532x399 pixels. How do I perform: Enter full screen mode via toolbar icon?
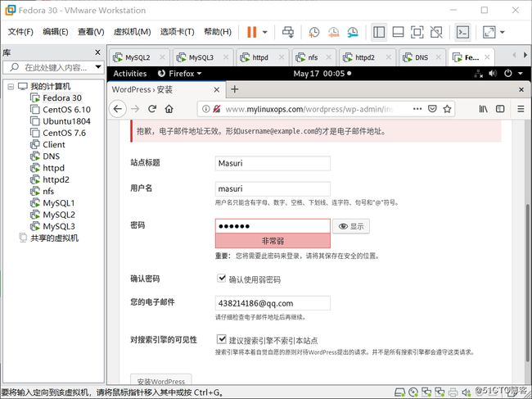[x=417, y=32]
